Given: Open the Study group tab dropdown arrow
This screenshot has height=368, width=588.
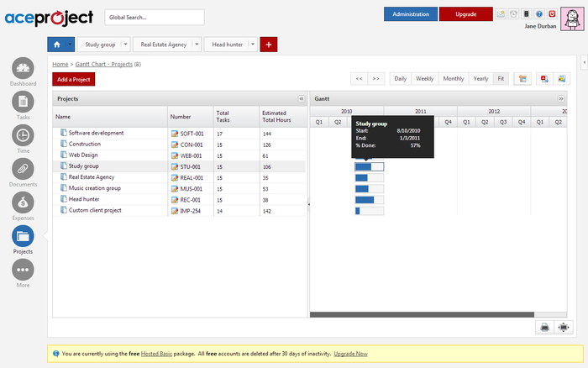Looking at the screenshot, I should [x=126, y=44].
